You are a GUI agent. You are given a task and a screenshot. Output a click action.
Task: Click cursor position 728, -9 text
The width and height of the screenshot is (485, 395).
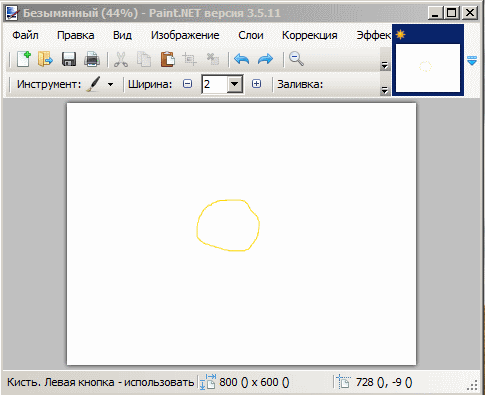tap(384, 382)
